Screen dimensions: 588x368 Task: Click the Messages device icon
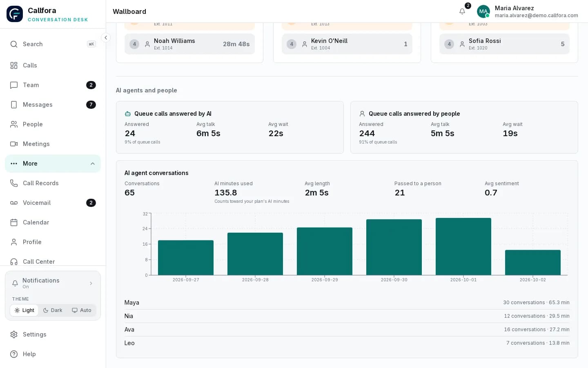click(14, 105)
